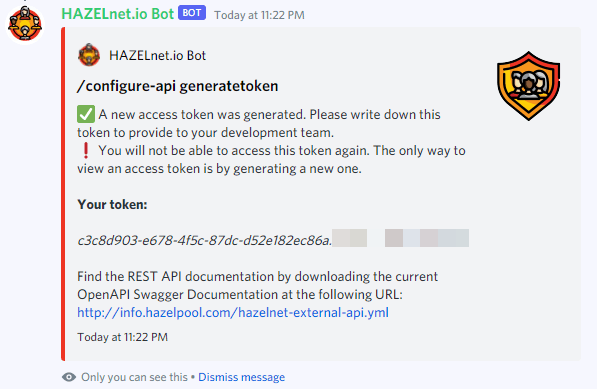The image size is (597, 392).
Task: Click the shield logo thumbnail in embed
Action: point(528,86)
